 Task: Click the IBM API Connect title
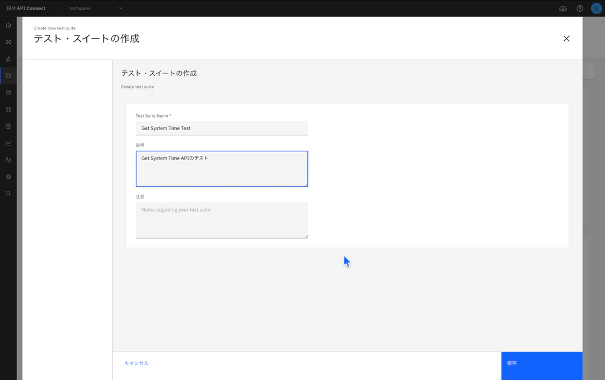26,8
